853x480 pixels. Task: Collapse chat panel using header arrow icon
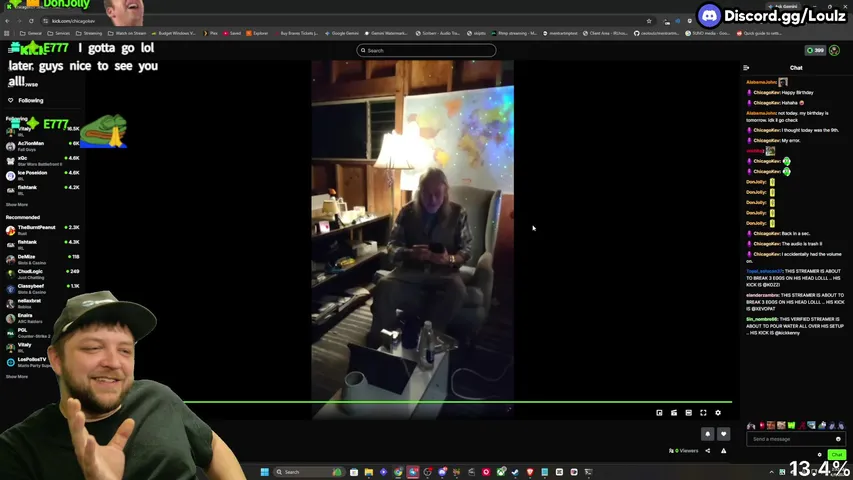746,68
